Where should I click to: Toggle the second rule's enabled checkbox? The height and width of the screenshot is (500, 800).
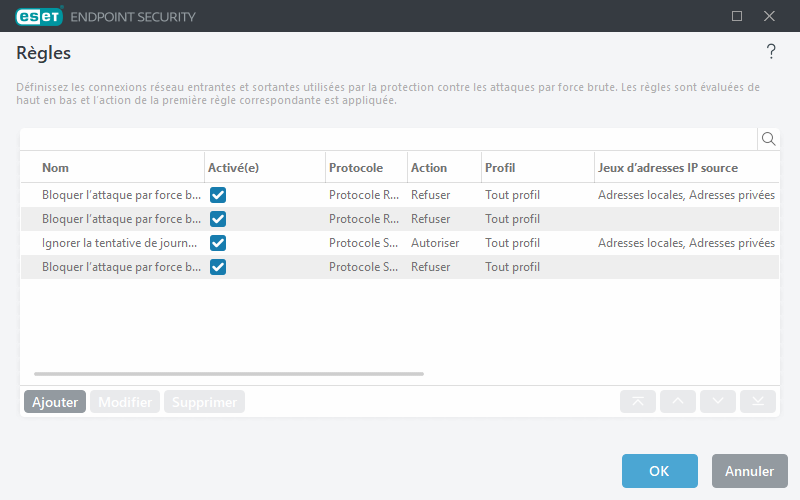pos(218,219)
